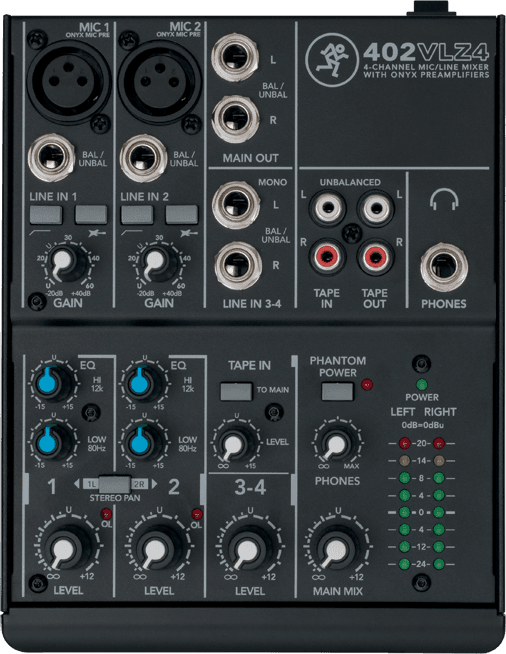Click the MAIN OUT L jack

pos(235,58)
